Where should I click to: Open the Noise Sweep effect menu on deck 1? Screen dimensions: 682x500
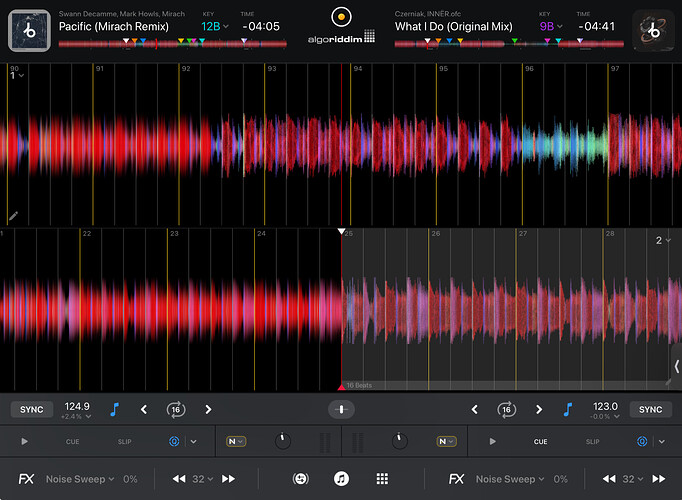tap(80, 479)
